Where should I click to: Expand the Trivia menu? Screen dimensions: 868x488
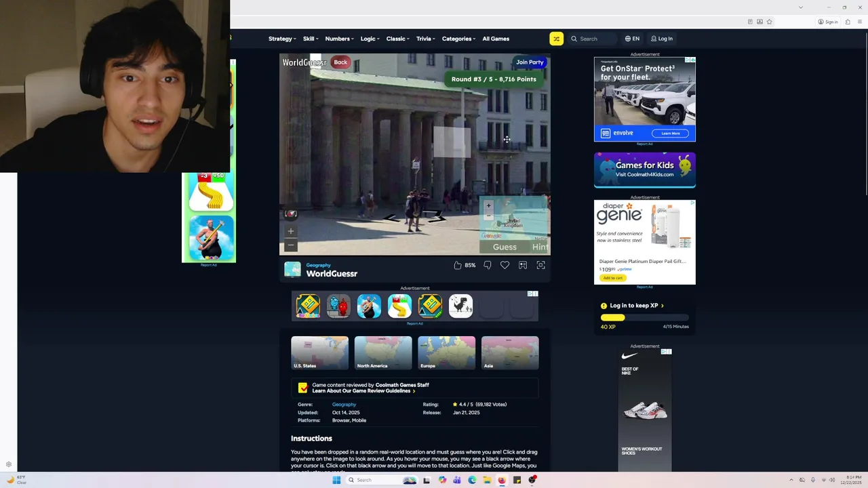pyautogui.click(x=426, y=39)
